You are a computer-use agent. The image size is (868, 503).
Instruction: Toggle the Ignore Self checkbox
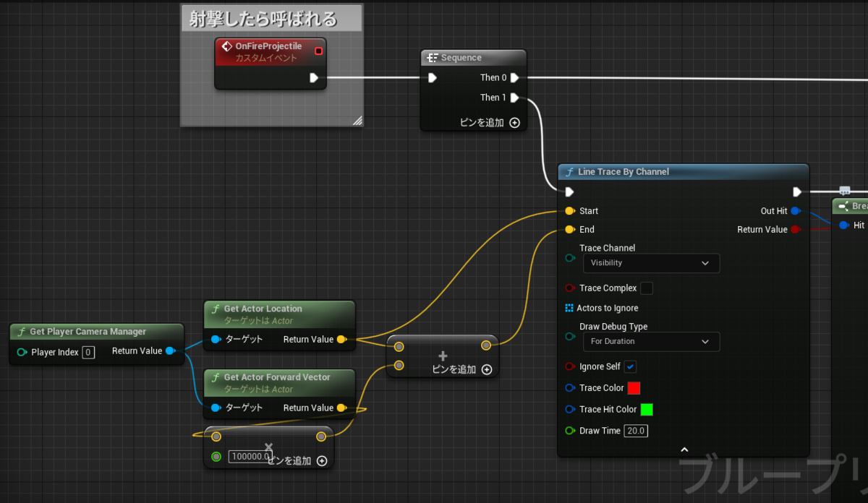[631, 366]
